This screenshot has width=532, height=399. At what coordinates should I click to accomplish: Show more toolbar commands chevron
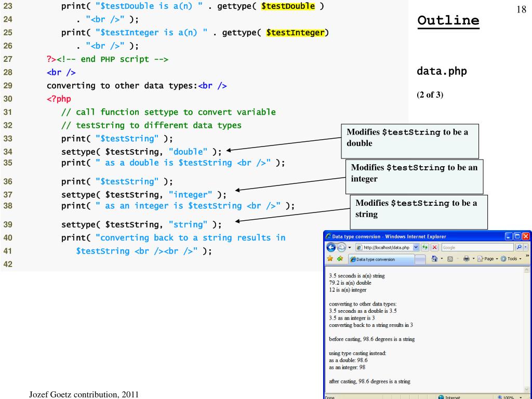tap(527, 256)
